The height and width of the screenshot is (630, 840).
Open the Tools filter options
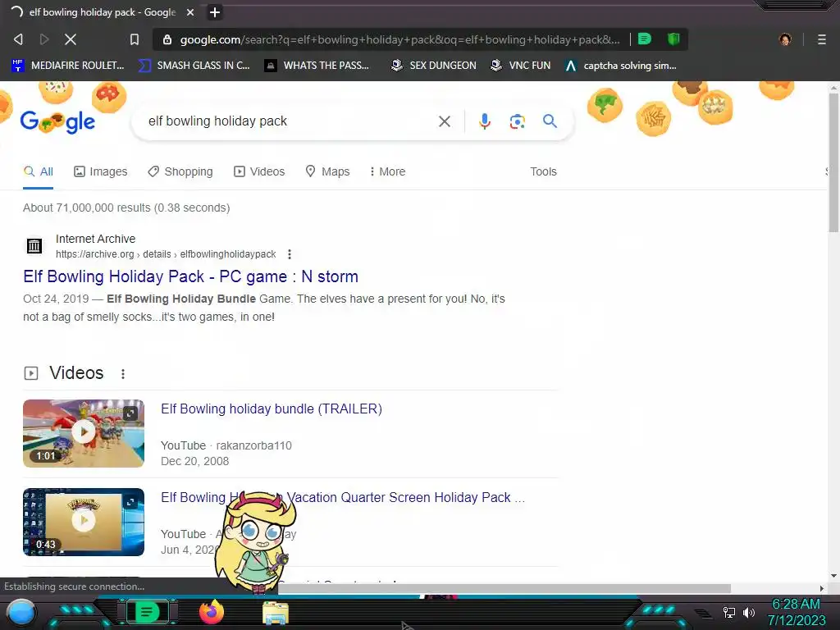[x=543, y=171]
